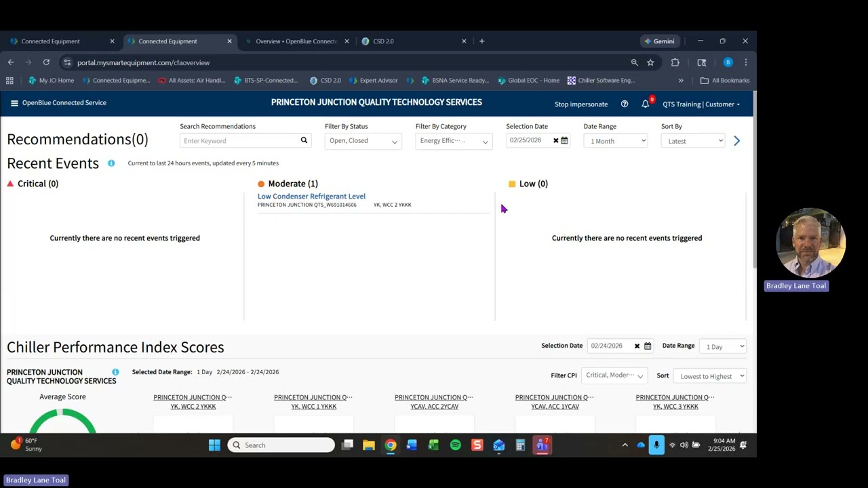The height and width of the screenshot is (488, 868).
Task: Click the zoom magnifier in address bar
Action: tap(635, 62)
